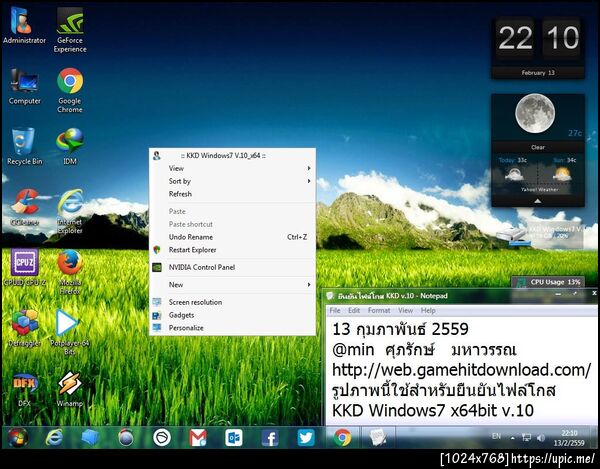Click the taskbar clock showing 22:10
The width and height of the screenshot is (600, 469).
[569, 438]
